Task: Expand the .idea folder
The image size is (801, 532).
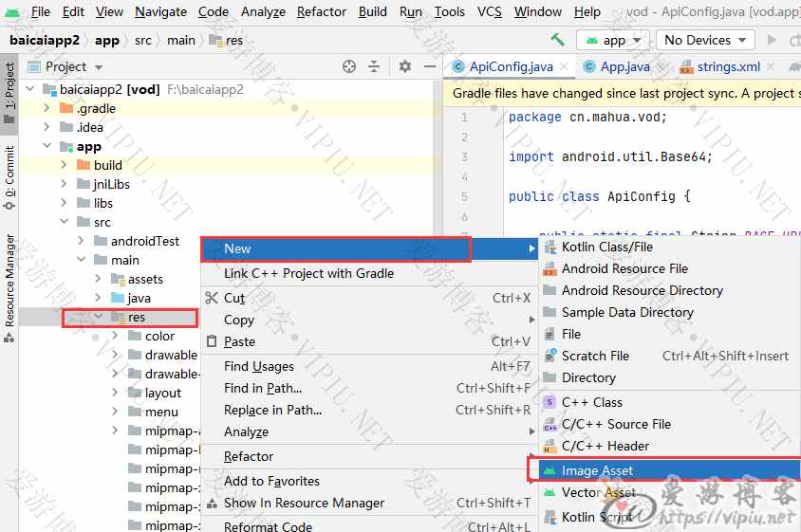Action: (x=47, y=127)
